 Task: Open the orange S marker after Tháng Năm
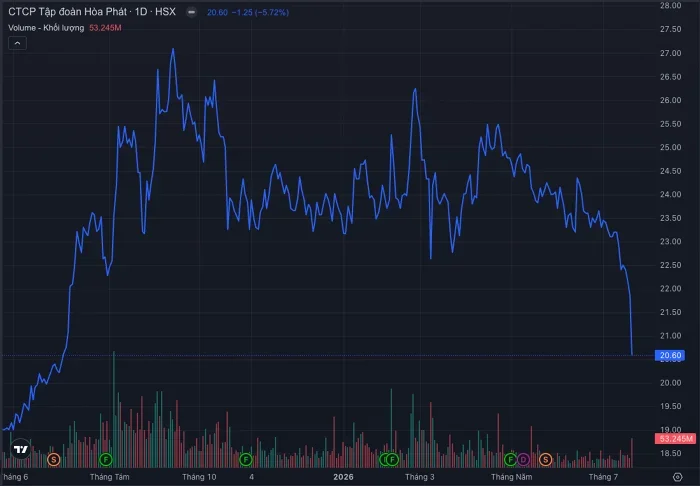(x=545, y=459)
